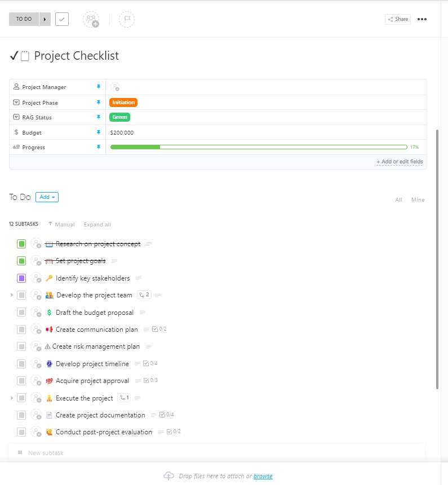Open the ellipsis settings menu
This screenshot has width=448, height=485.
pos(422,19)
